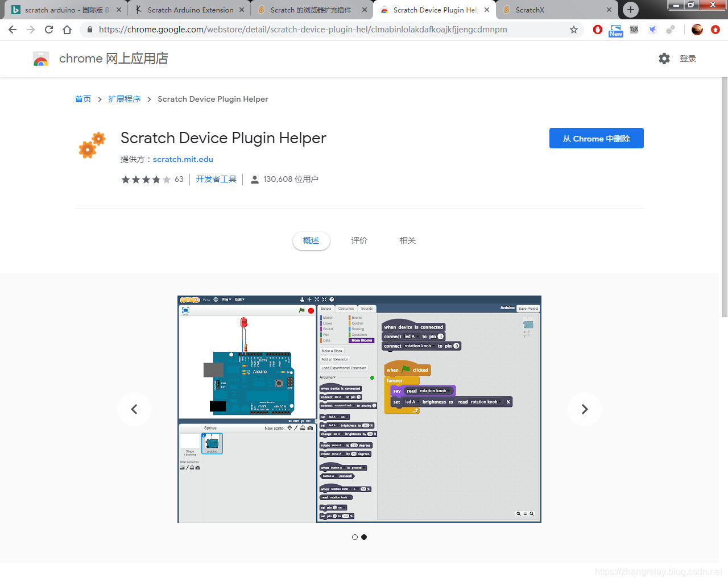Close the ScratchX tab
This screenshot has width=728, height=582.
[609, 10]
